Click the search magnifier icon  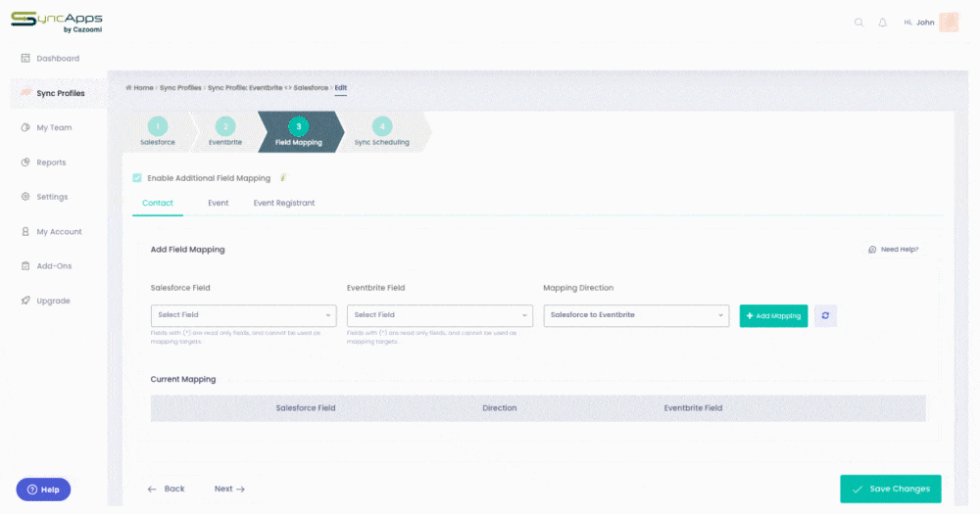[858, 23]
